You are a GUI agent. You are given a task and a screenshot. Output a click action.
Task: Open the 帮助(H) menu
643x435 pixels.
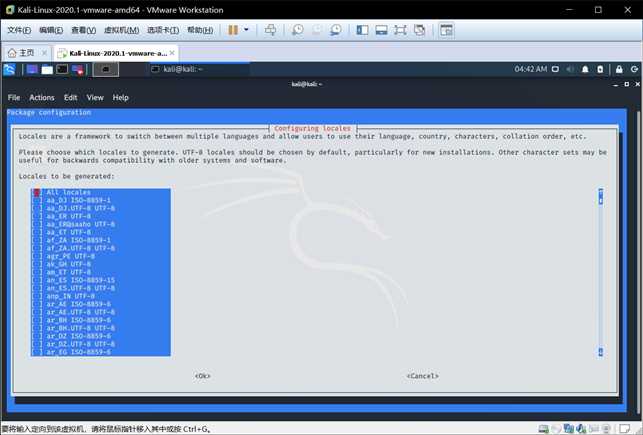200,30
